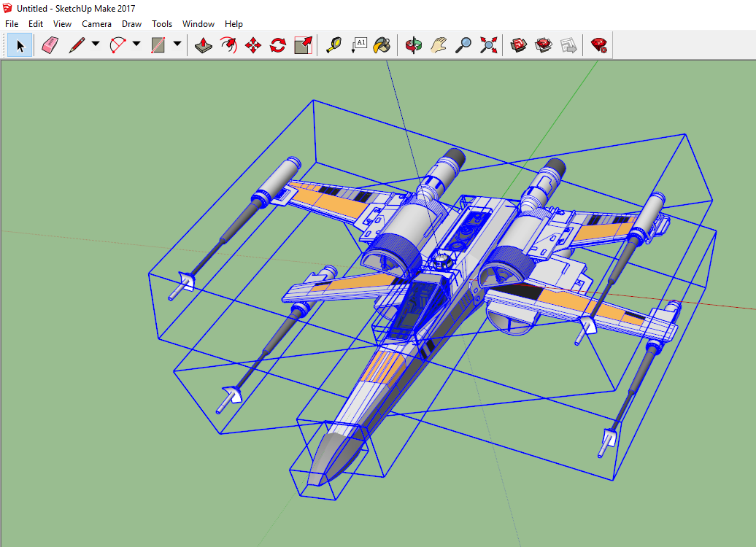Activate the Push/Pull tool
Viewport: 756px width, 547px height.
204,45
